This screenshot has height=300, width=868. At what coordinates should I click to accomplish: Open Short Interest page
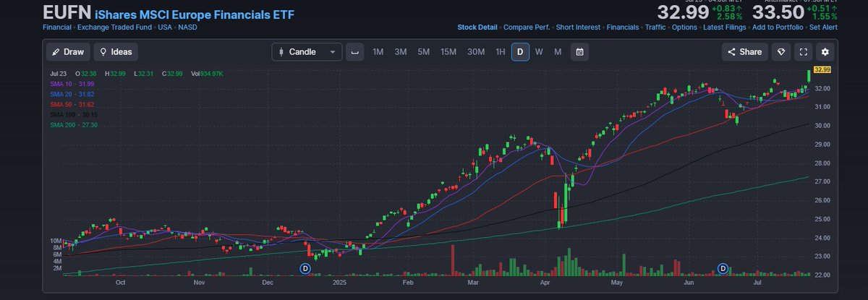tap(579, 27)
